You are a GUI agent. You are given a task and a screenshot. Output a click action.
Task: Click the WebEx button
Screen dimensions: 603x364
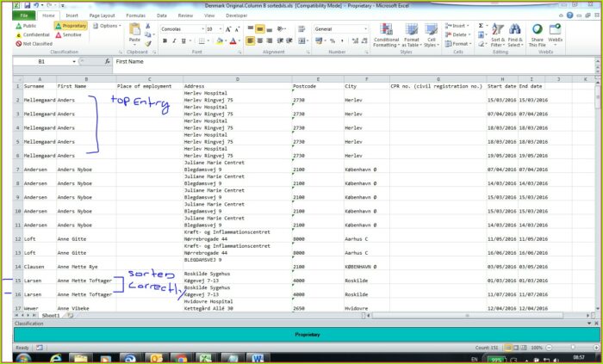tap(555, 35)
